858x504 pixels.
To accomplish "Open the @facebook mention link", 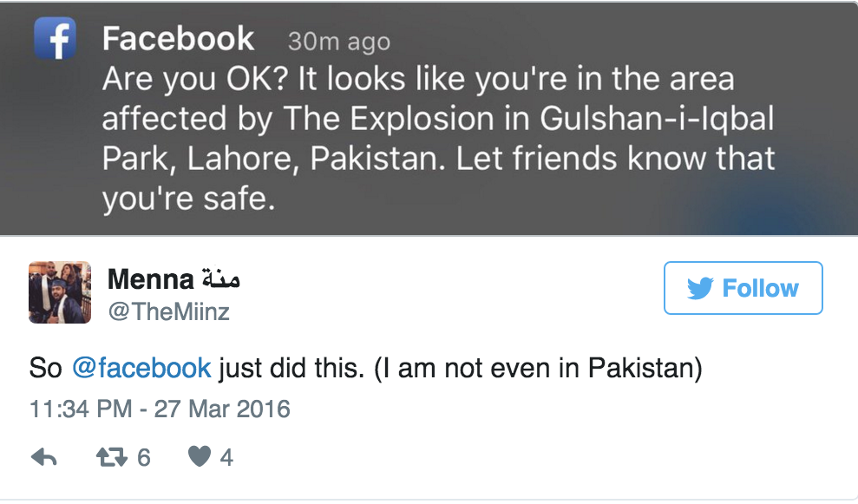I will (x=141, y=368).
